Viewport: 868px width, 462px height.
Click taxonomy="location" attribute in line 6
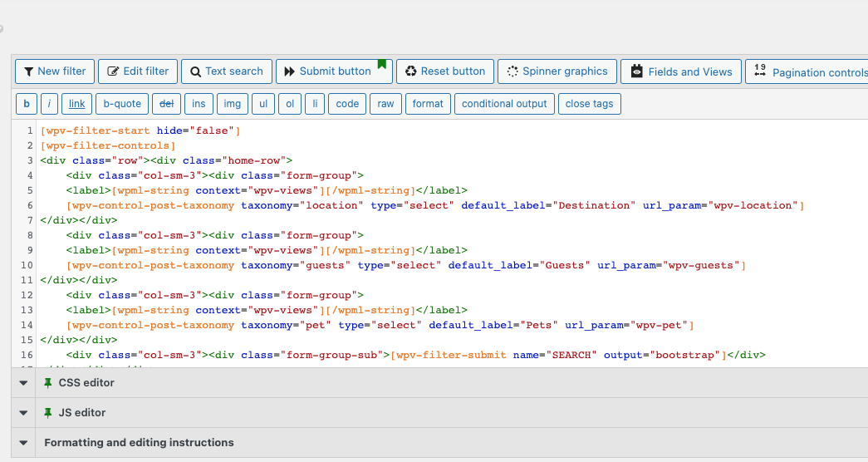click(x=302, y=205)
